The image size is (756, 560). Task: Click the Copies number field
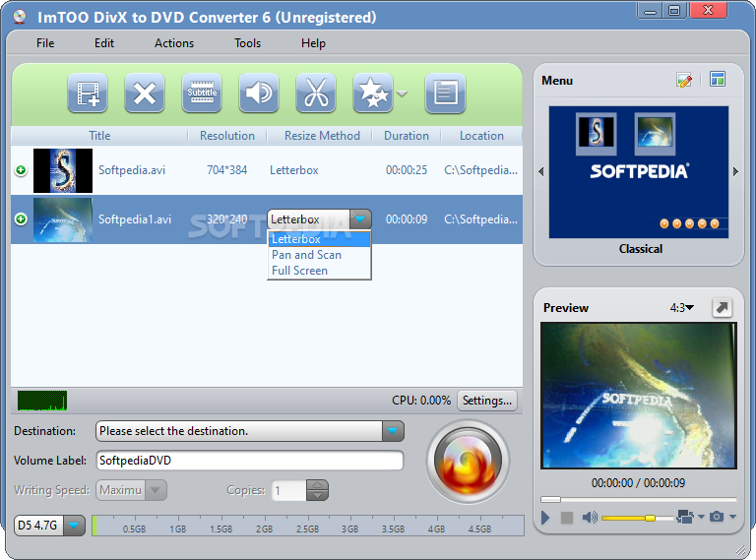pyautogui.click(x=288, y=490)
